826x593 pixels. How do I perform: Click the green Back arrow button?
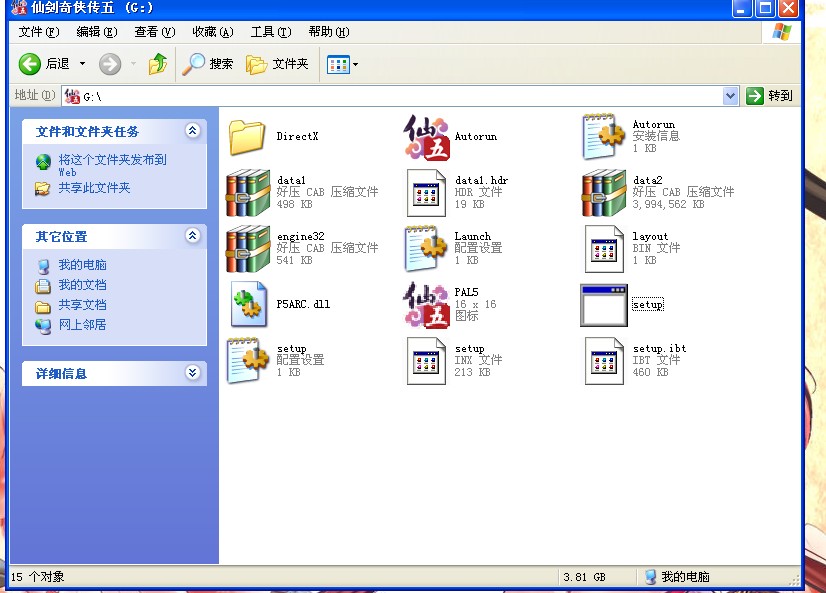(x=30, y=64)
